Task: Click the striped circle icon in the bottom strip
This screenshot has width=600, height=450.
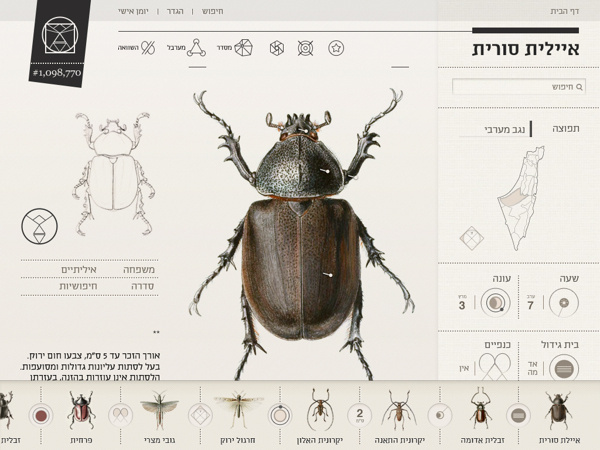Action: (x=518, y=415)
